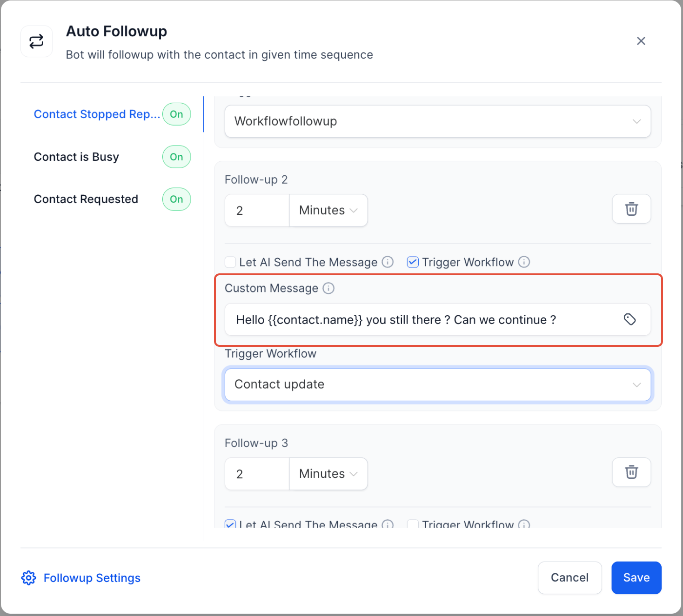Screen dimensions: 683x616
Task: Expand the Contact update workflow dropdown
Action: [x=437, y=384]
